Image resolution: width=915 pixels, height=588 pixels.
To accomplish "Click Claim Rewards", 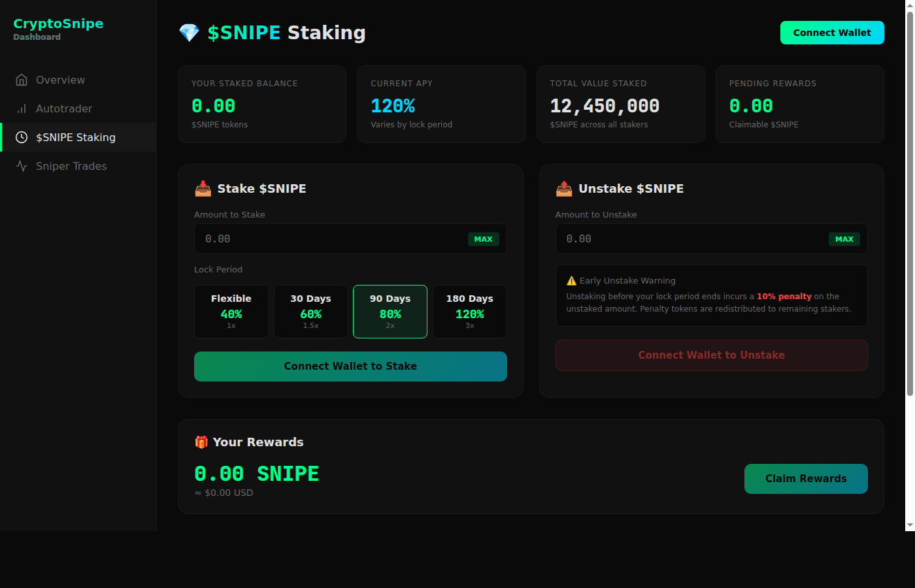I will (x=805, y=478).
